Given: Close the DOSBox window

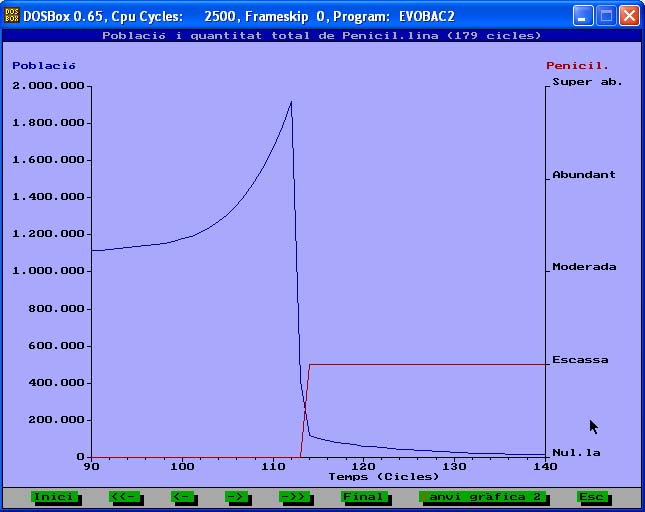Looking at the screenshot, I should pyautogui.click(x=628, y=16).
